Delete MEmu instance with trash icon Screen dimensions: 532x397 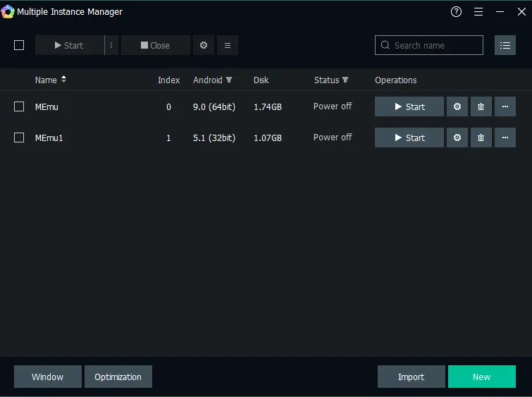(x=481, y=106)
